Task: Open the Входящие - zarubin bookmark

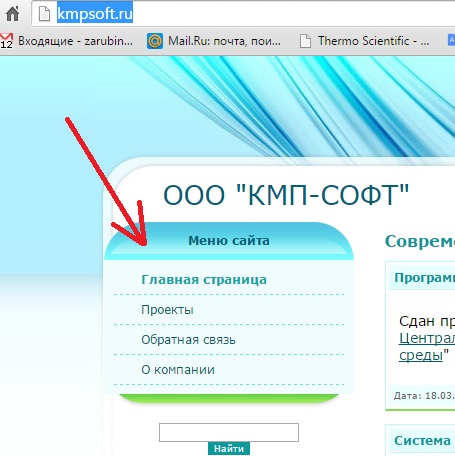Action: [x=75, y=41]
